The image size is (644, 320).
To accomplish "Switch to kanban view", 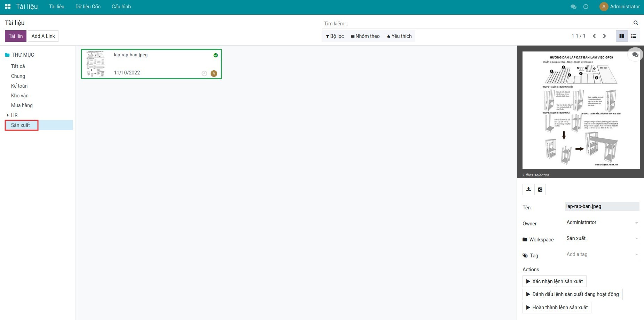I will 622,36.
